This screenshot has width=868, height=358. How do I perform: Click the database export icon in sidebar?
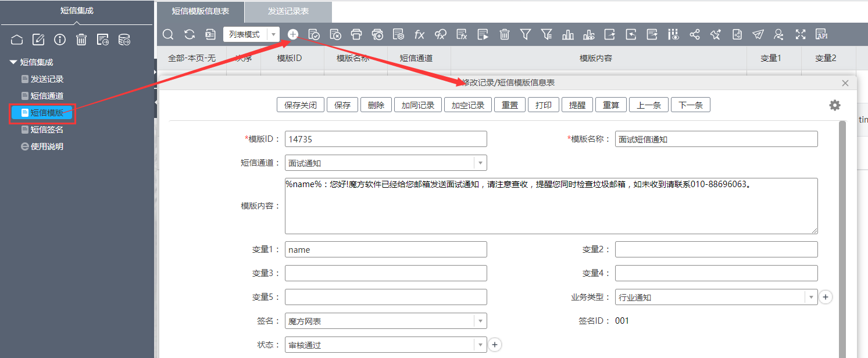[124, 40]
